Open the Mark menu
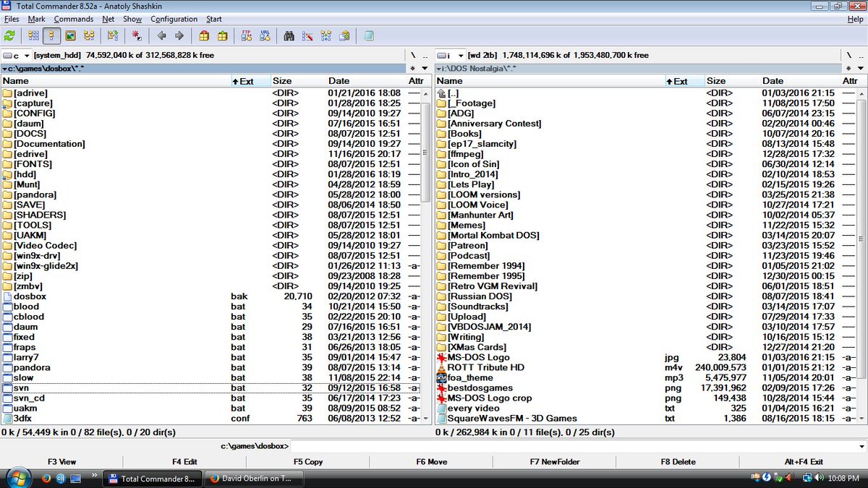The image size is (868, 488). (36, 19)
